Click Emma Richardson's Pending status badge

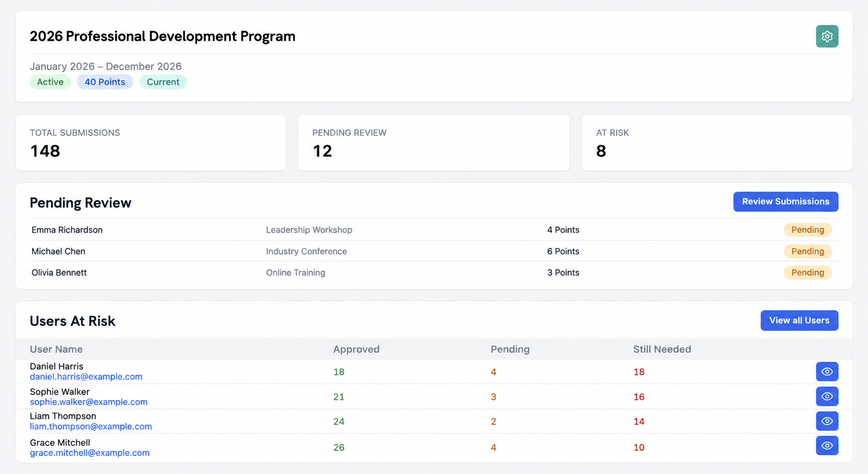pyautogui.click(x=808, y=230)
